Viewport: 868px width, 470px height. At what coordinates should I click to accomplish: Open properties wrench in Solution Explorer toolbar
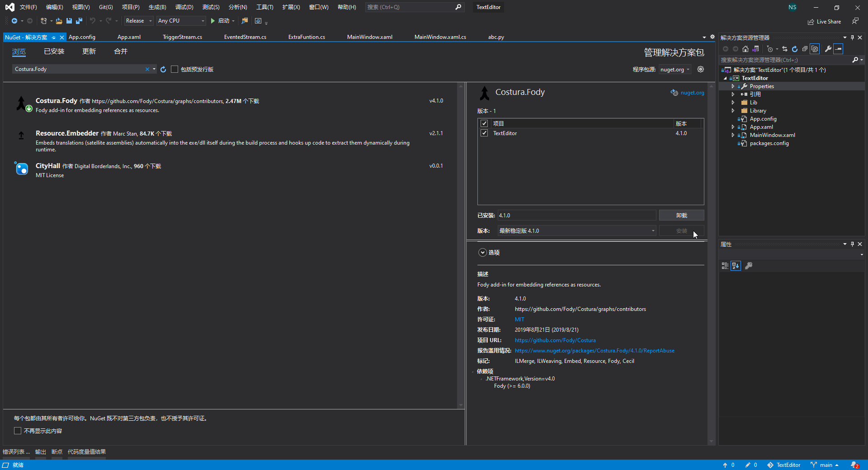828,49
